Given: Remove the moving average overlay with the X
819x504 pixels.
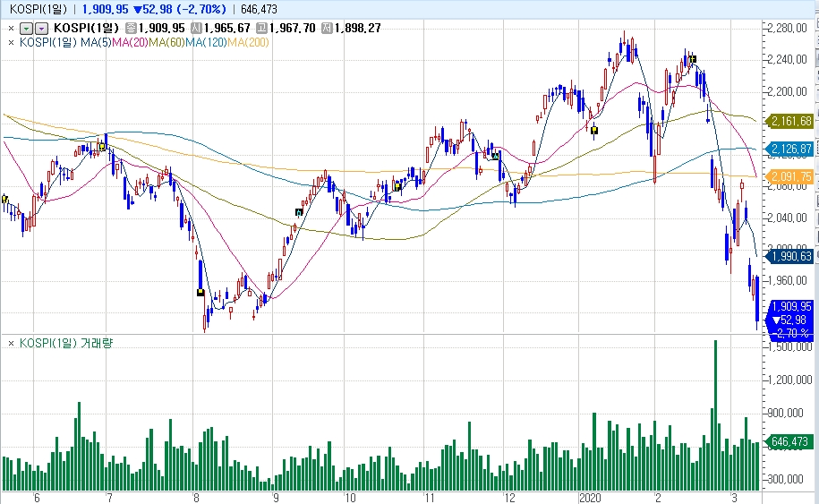Looking at the screenshot, I should [11, 41].
